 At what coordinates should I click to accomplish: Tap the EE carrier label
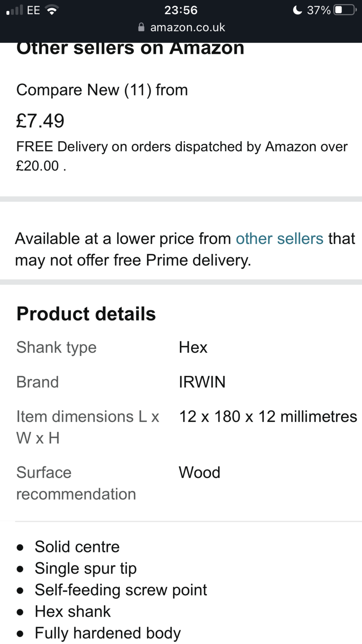[33, 10]
